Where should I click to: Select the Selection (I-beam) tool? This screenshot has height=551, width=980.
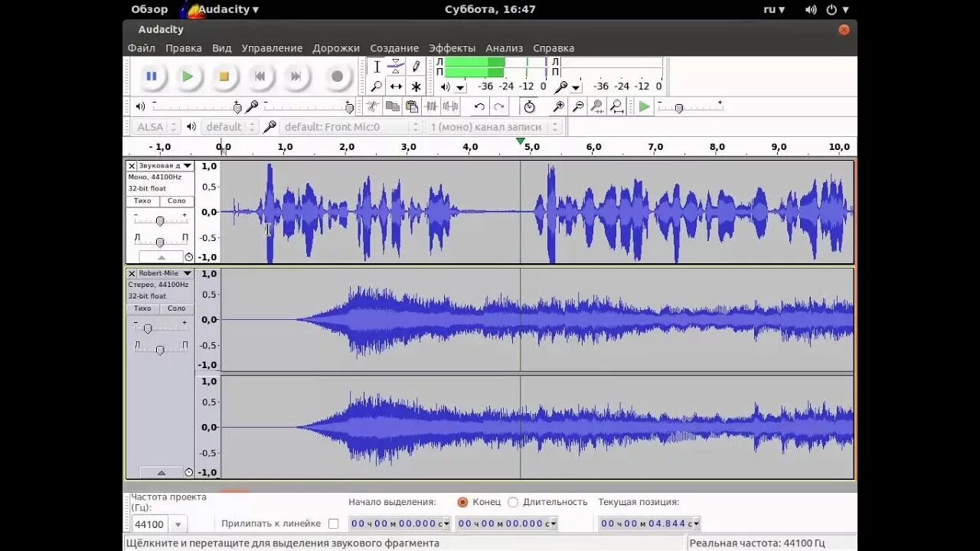[377, 67]
